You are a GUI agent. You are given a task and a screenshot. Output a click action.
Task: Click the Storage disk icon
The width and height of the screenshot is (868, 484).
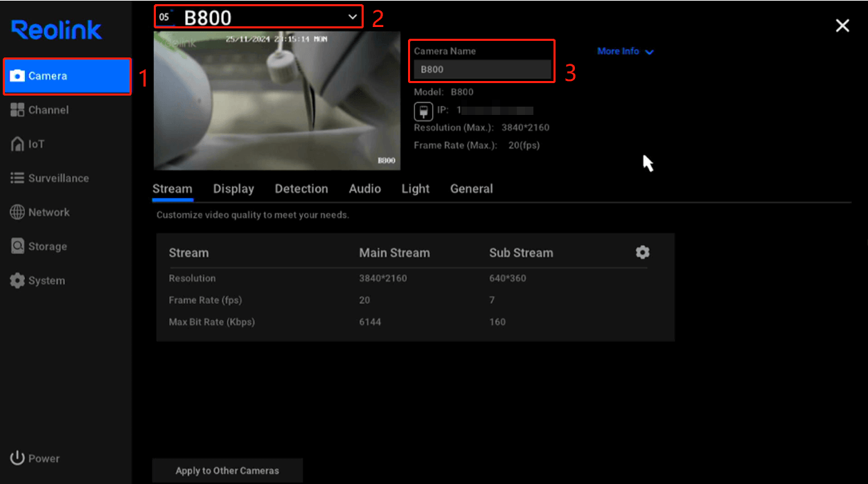tap(17, 247)
